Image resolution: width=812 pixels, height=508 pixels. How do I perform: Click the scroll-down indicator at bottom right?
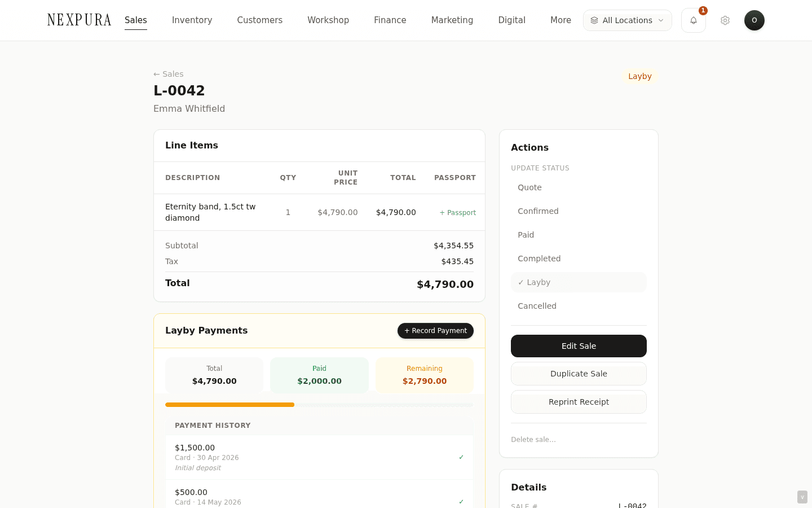pos(802,497)
